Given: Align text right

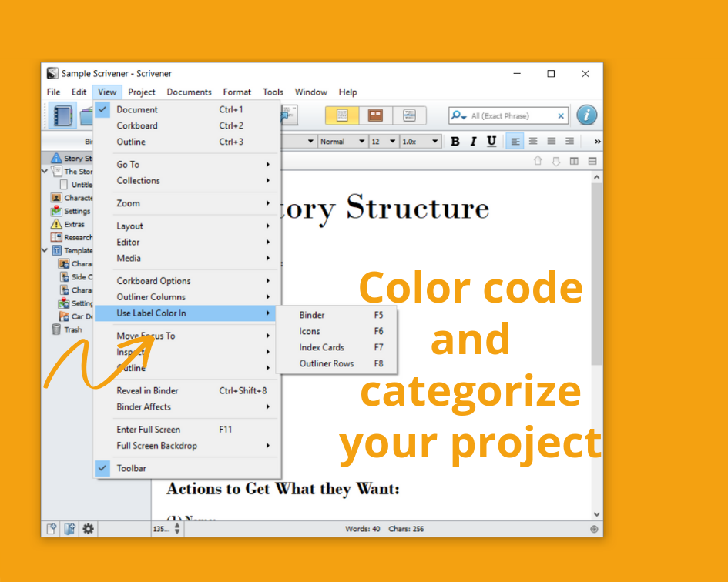Looking at the screenshot, I should [x=569, y=141].
